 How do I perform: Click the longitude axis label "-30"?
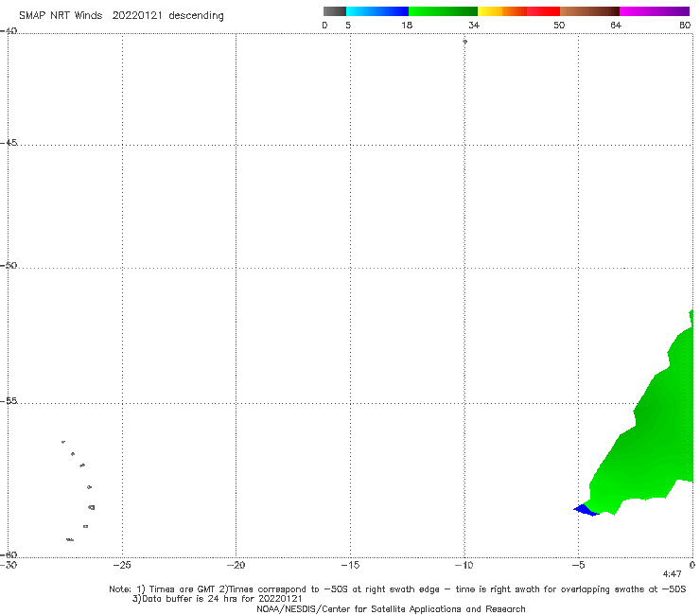[9, 565]
